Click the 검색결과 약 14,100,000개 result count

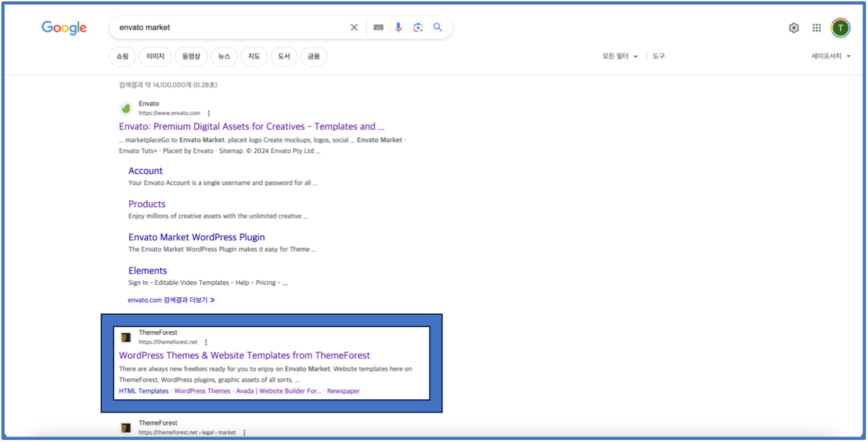coord(168,85)
